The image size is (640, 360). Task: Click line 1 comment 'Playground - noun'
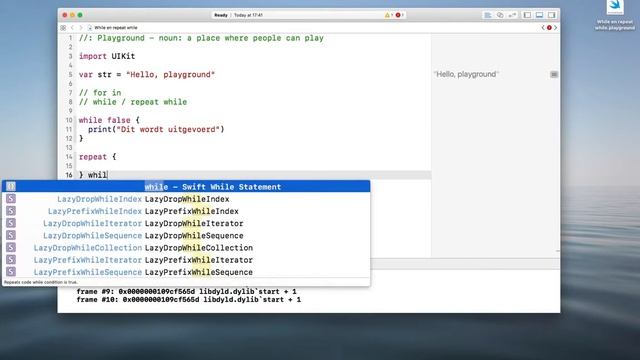coord(201,38)
